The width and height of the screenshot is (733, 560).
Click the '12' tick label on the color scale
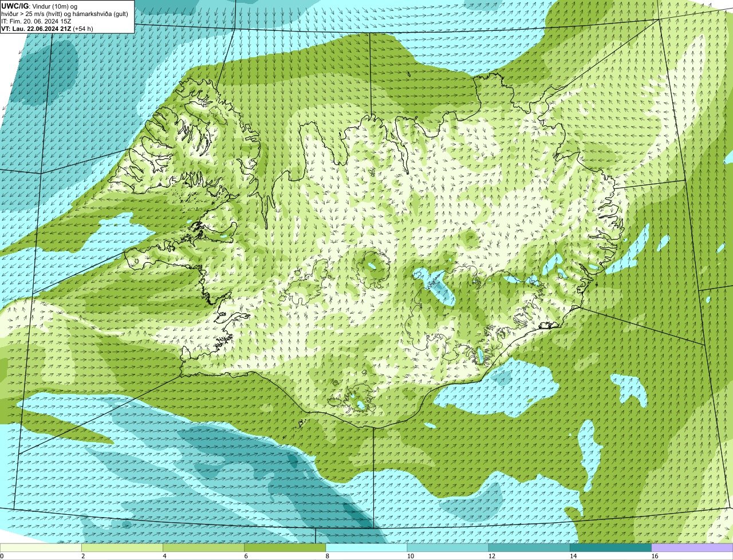[492, 556]
